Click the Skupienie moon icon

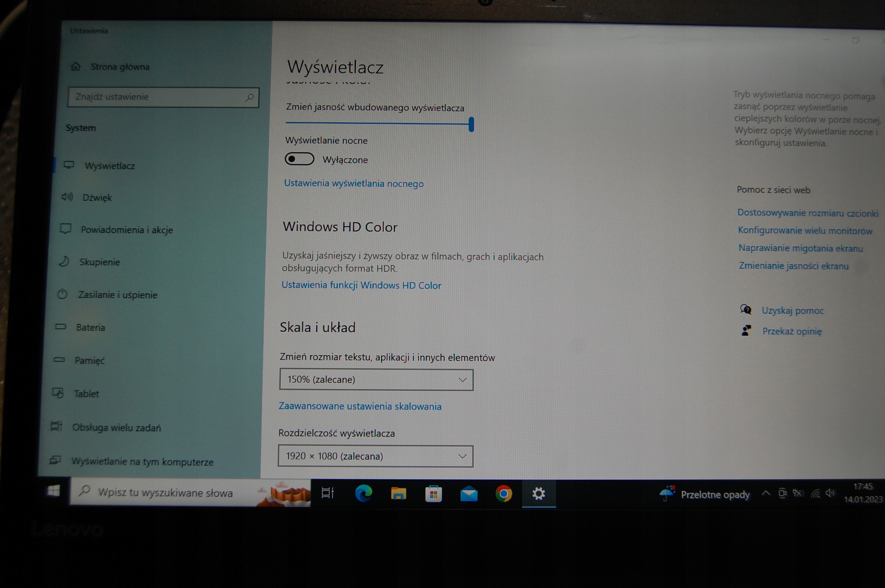[64, 262]
